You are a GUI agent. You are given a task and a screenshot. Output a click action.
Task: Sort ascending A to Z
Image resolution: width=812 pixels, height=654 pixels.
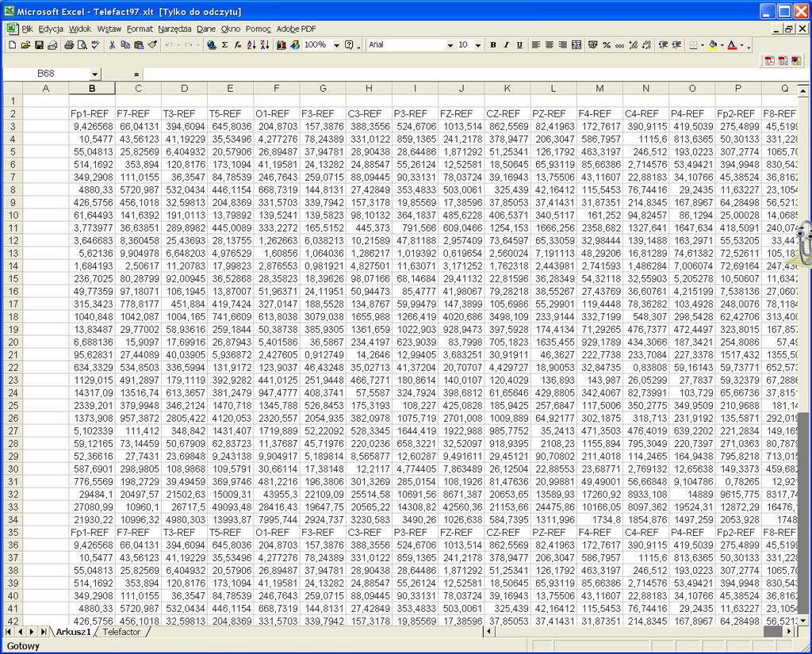(x=251, y=45)
